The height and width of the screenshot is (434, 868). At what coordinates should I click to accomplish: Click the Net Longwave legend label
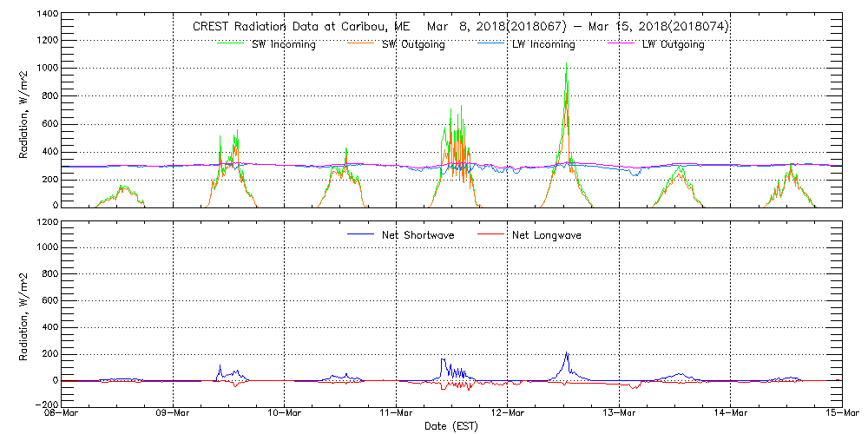click(x=548, y=235)
